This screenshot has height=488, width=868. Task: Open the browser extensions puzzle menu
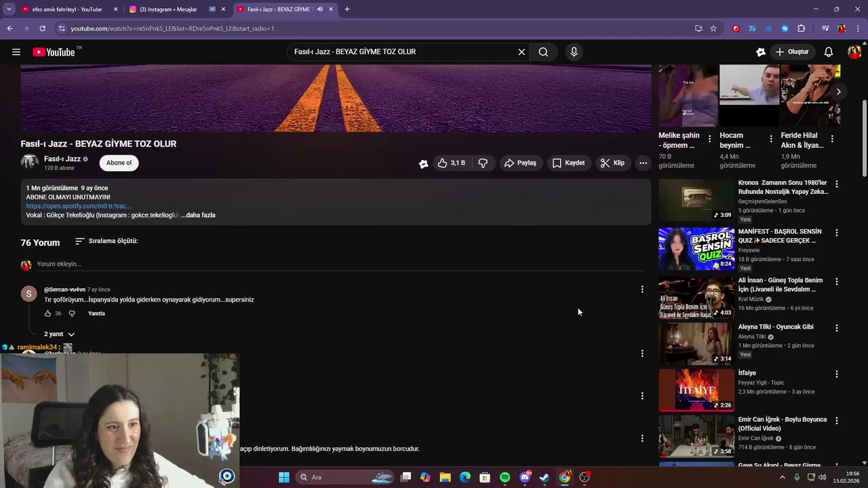pos(801,28)
